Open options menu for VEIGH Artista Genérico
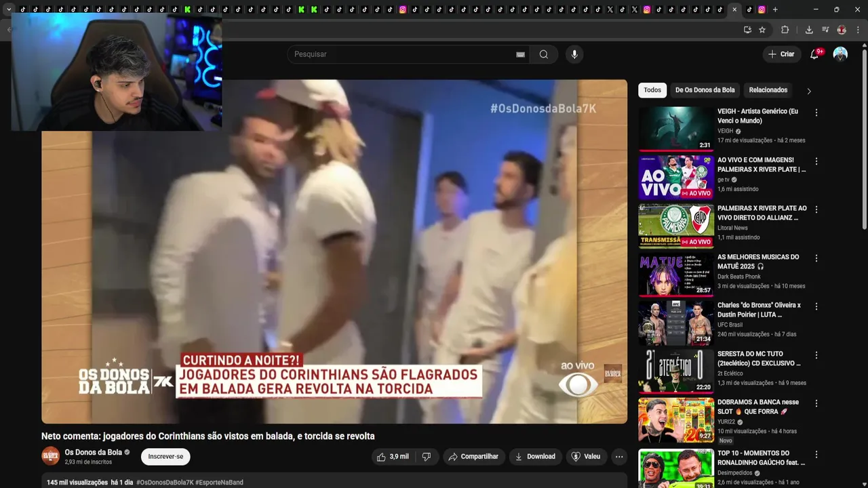The width and height of the screenshot is (868, 488). tap(816, 113)
